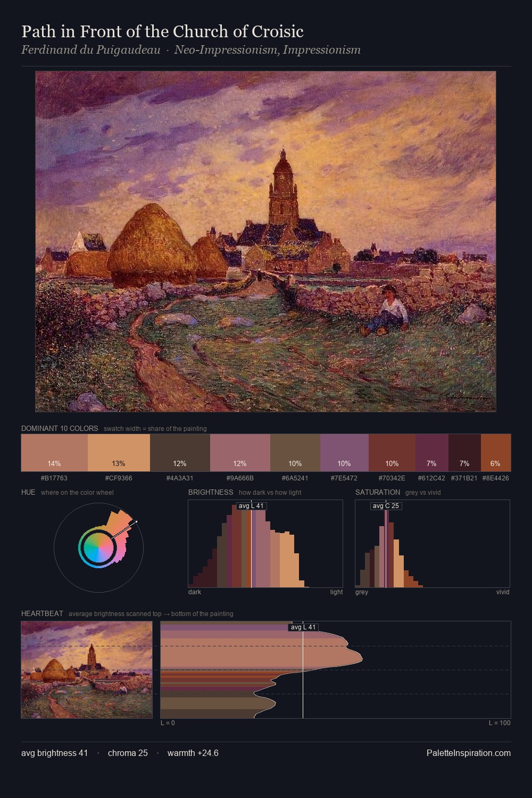
Task: Click the 'light' axis label
Action: pyautogui.click(x=336, y=592)
